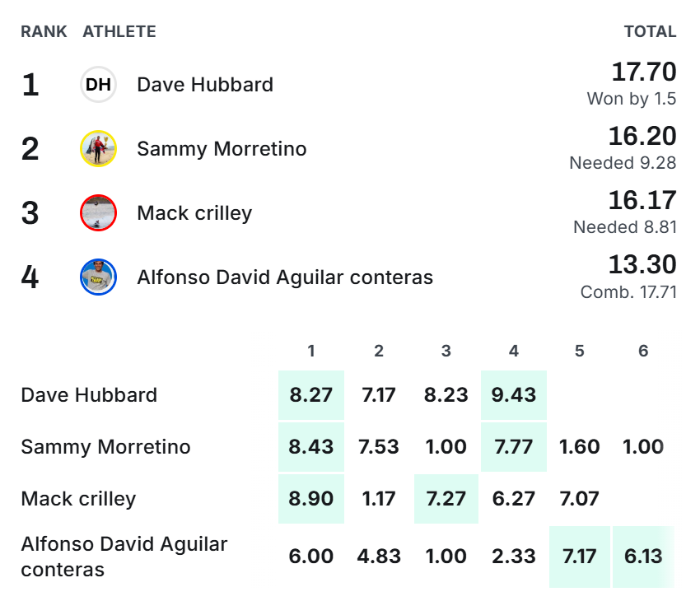Click Mack crilley's 16.17 total
700x615 pixels.
(x=642, y=200)
